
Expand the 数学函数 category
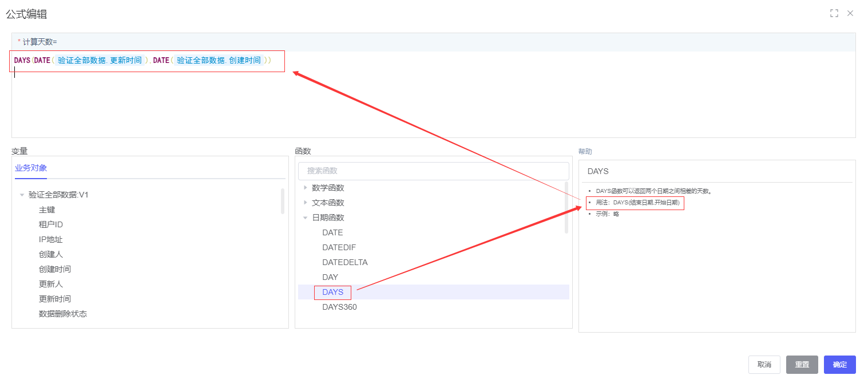[x=306, y=188]
